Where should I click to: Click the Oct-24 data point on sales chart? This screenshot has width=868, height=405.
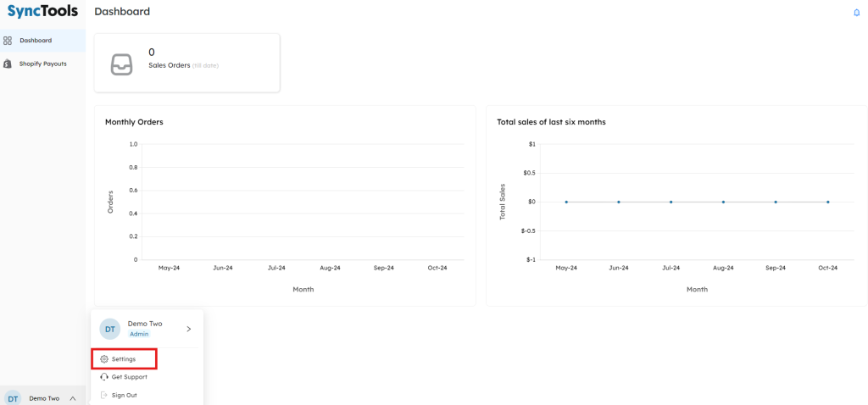(x=827, y=202)
